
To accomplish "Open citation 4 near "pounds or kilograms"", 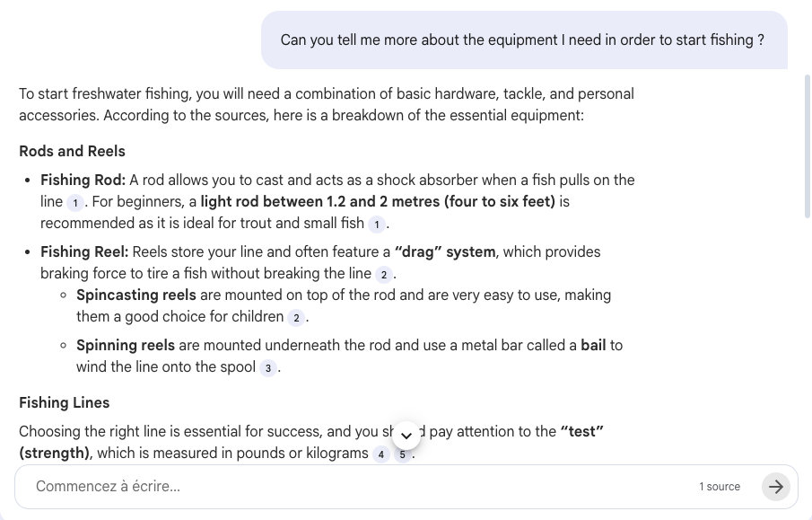I will click(380, 454).
